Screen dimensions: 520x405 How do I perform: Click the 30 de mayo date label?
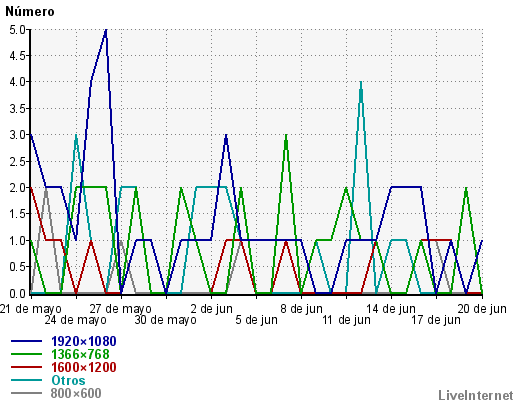click(166, 320)
